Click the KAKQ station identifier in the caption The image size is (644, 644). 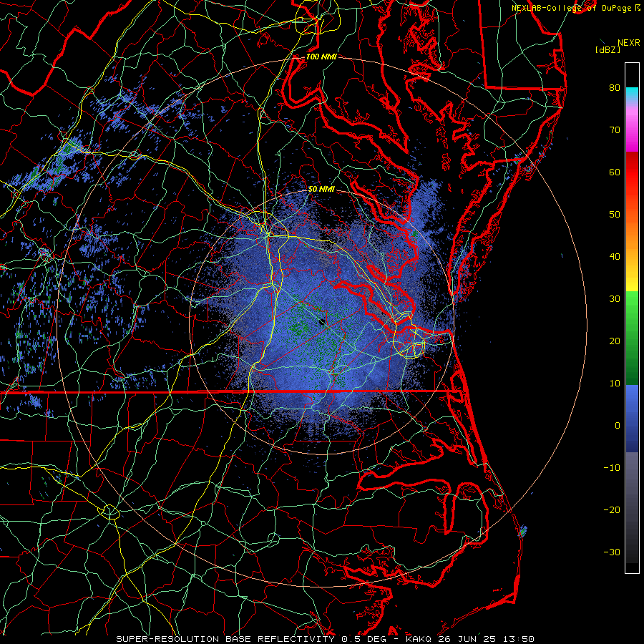coord(419,639)
